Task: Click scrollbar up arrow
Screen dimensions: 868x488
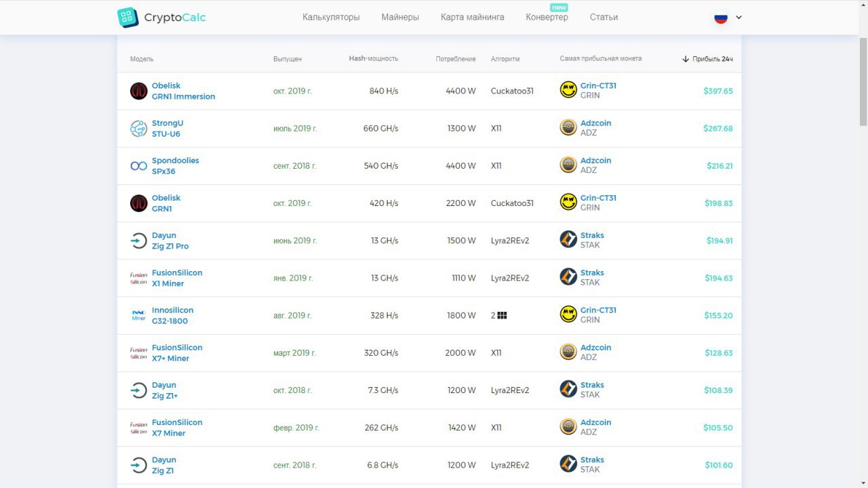Action: point(863,4)
